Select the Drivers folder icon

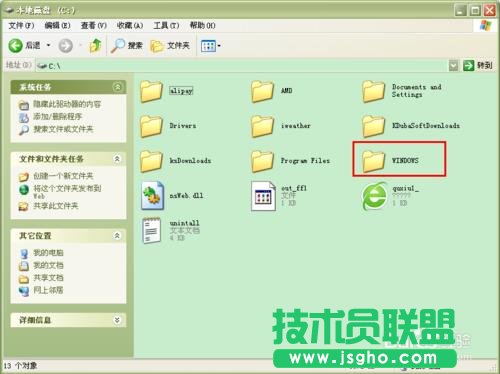(152, 126)
